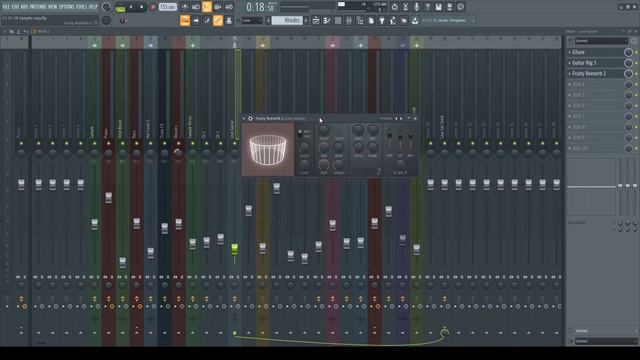
Task: Toggle Mid/Side switch in Fruity Reeverb 2
Action: click(300, 133)
